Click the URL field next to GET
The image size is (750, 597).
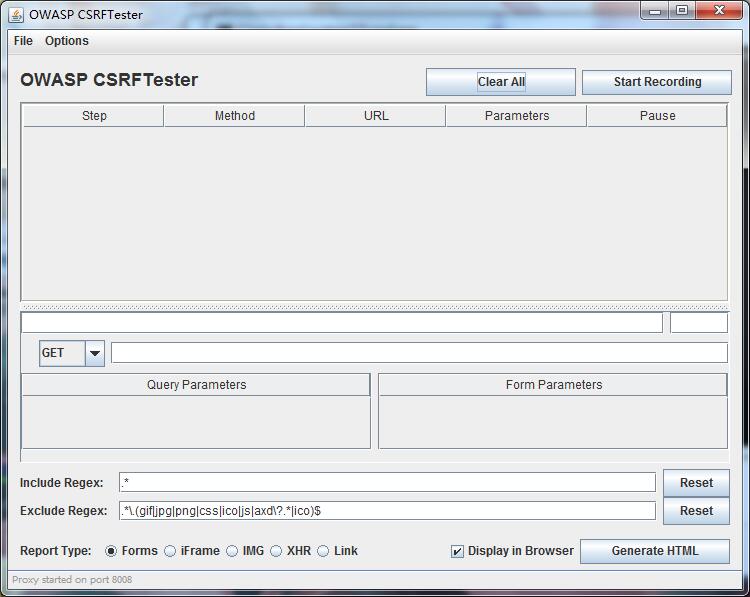[x=419, y=353]
